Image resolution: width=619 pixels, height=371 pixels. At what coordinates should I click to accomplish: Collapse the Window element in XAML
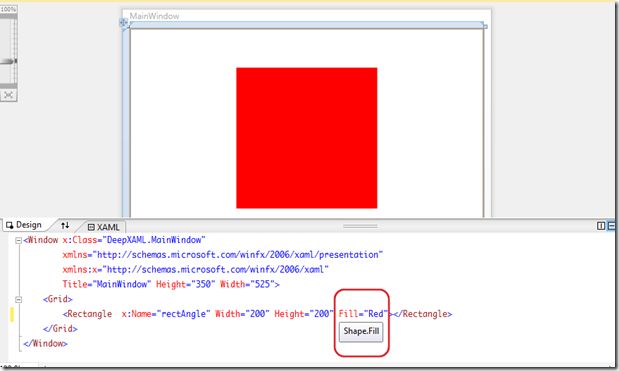tap(18, 240)
